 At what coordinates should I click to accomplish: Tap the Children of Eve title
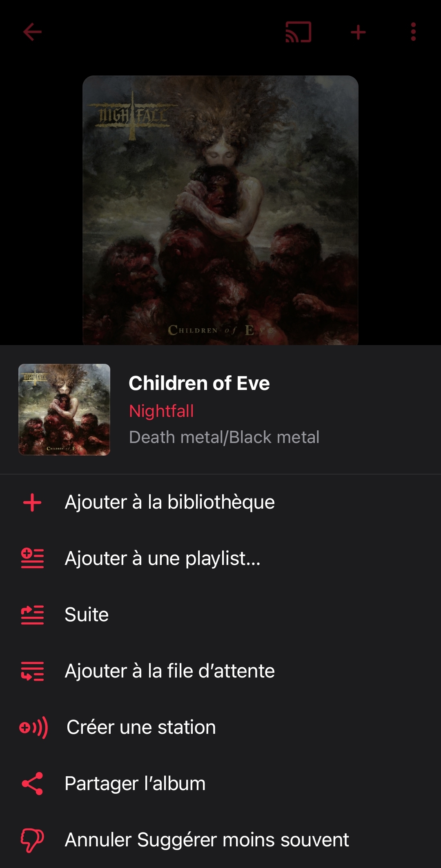tap(199, 383)
